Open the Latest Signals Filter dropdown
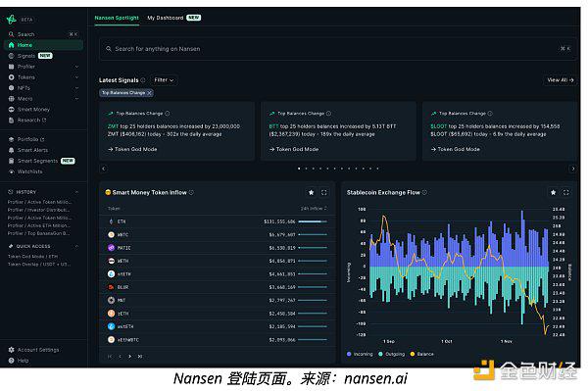 (164, 79)
